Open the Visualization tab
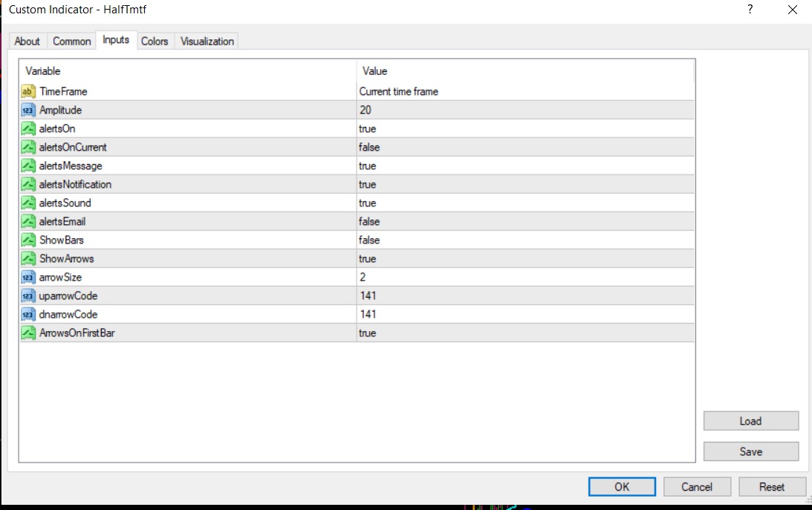Screen dimensions: 812x510 [207, 42]
